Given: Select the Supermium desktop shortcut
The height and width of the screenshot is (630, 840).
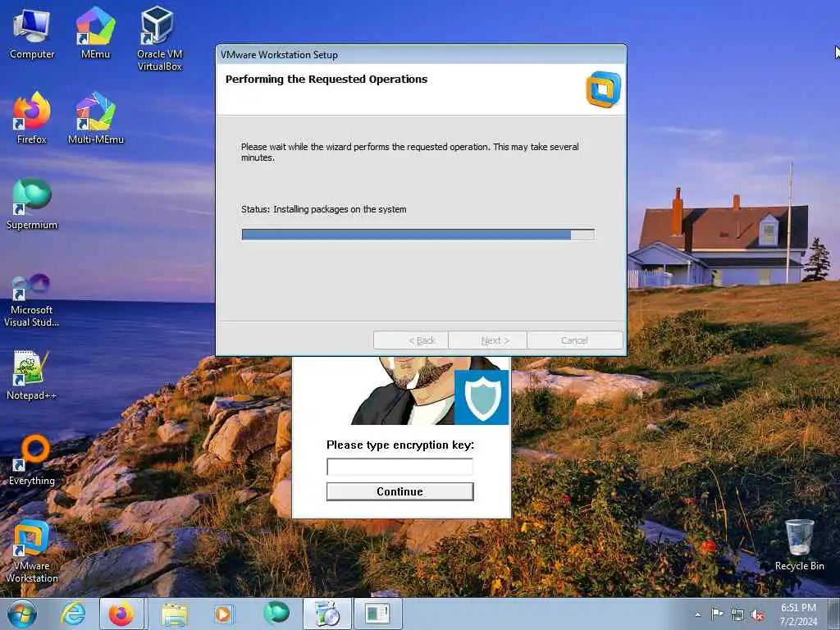Looking at the screenshot, I should [x=32, y=203].
